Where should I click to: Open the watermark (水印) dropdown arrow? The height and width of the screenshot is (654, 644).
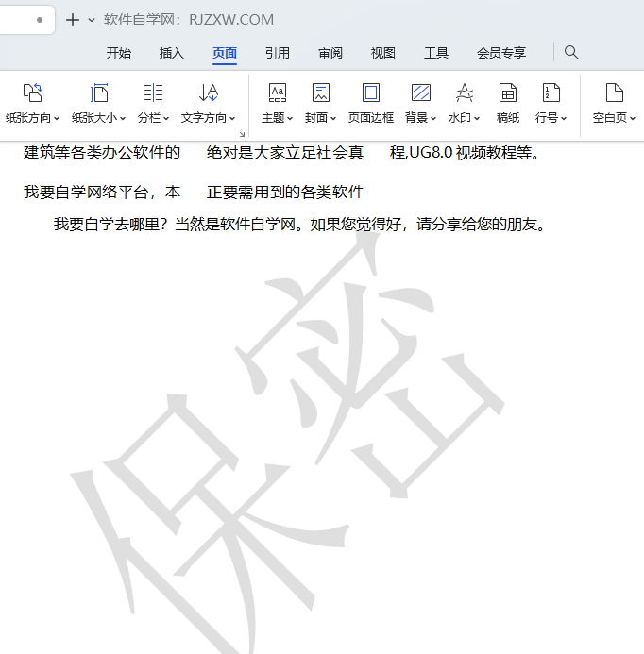click(x=477, y=119)
